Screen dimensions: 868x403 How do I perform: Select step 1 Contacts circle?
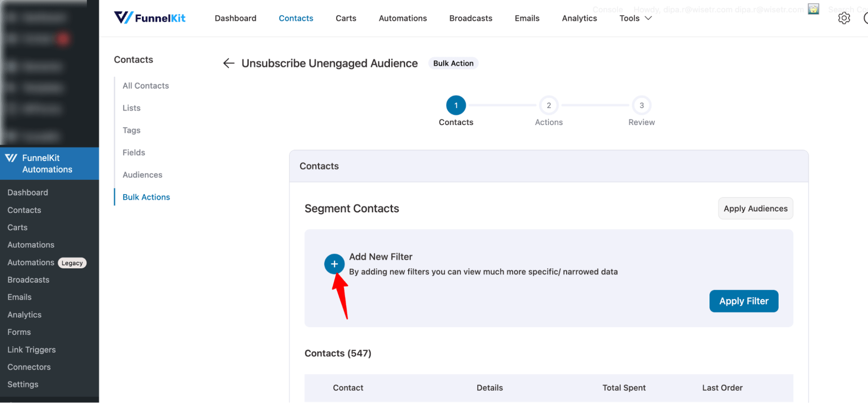[x=455, y=106]
